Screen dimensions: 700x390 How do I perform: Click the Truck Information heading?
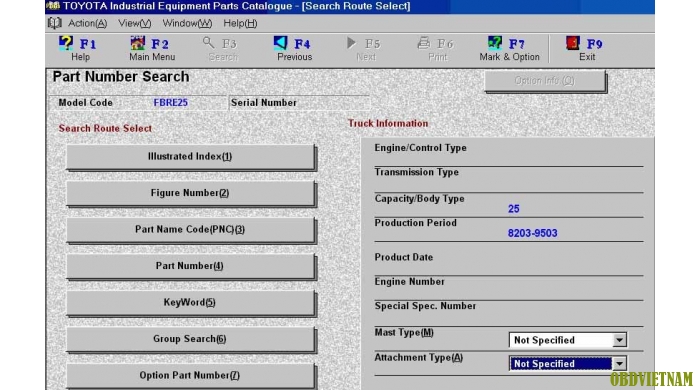pos(388,124)
